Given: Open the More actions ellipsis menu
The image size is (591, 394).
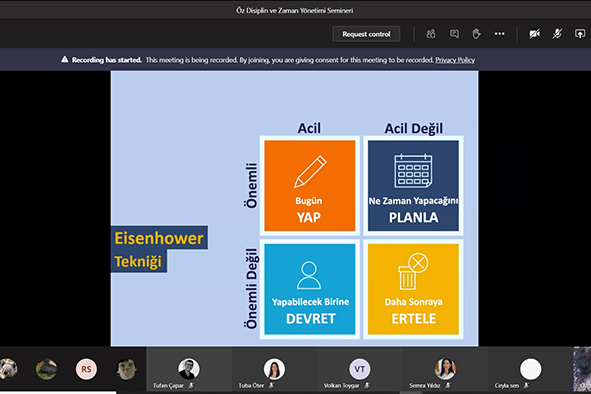Looking at the screenshot, I should pos(499,34).
